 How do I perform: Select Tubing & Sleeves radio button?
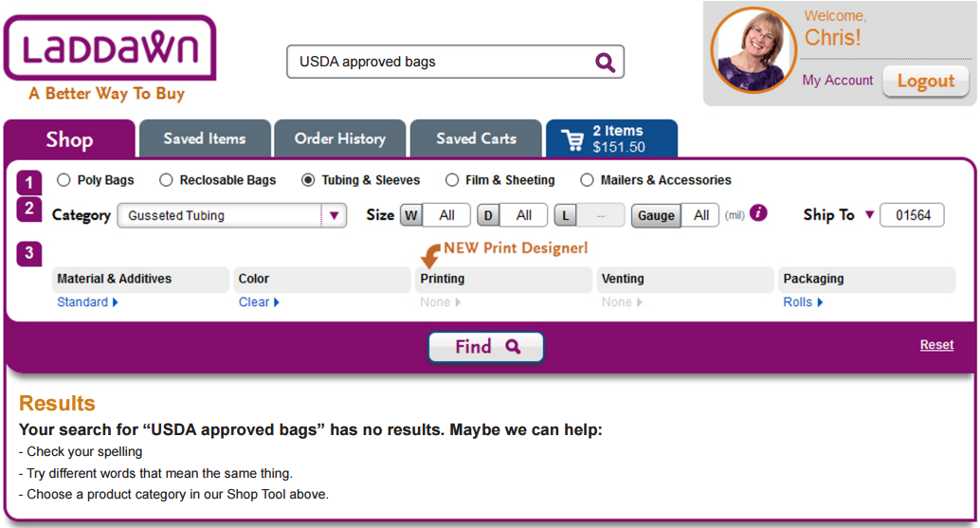pyautogui.click(x=307, y=180)
